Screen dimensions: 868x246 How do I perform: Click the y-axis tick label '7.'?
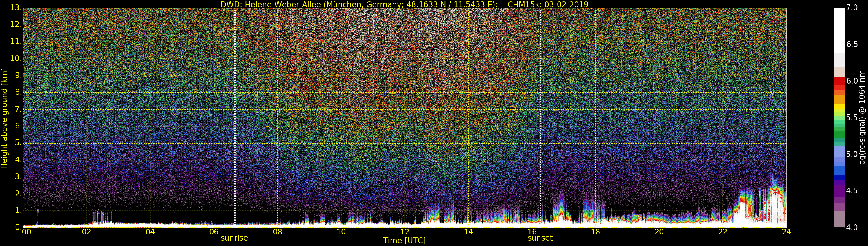coord(18,109)
